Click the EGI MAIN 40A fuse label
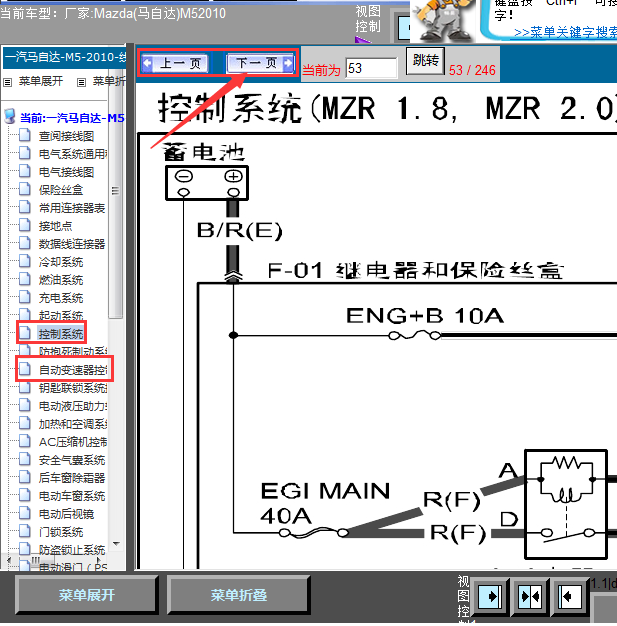The width and height of the screenshot is (617, 626). click(325, 503)
